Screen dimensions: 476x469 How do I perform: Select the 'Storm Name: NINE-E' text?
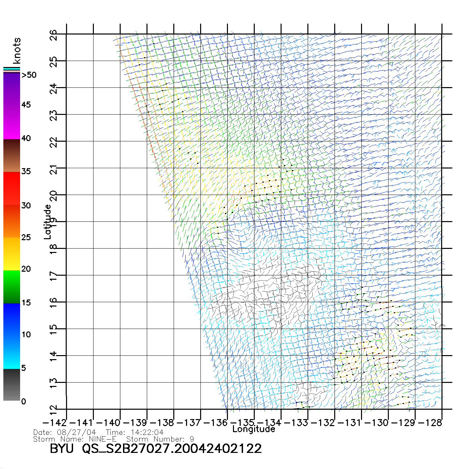(75, 439)
